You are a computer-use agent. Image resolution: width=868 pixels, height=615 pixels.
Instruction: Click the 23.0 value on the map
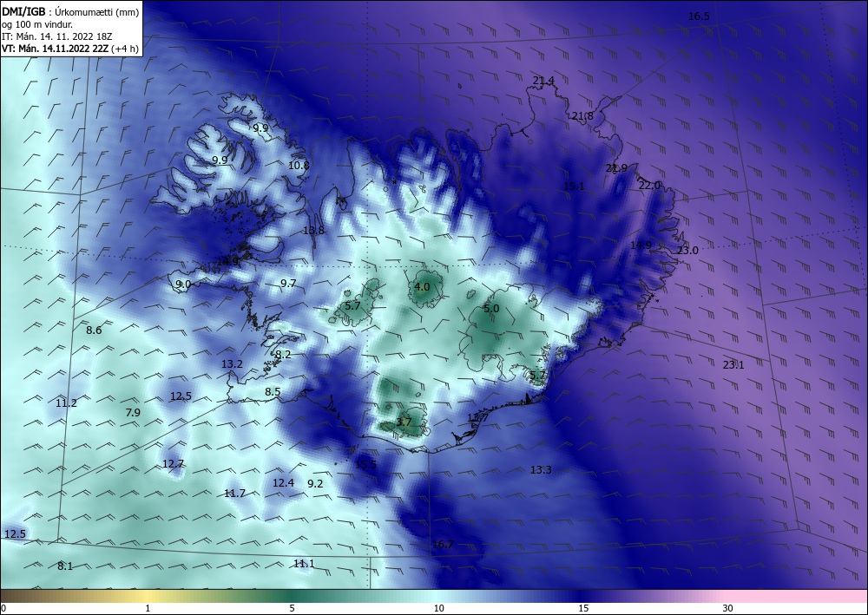point(687,251)
